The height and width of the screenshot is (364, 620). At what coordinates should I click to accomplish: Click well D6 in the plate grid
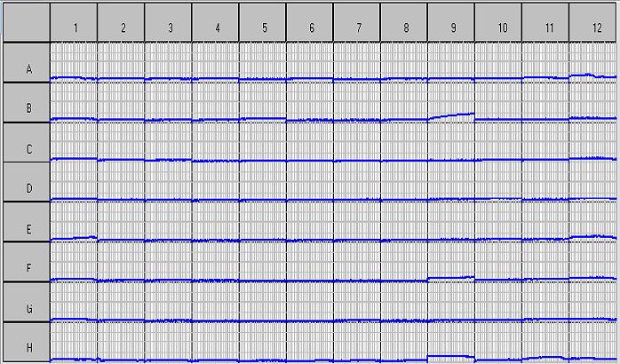pyautogui.click(x=310, y=183)
